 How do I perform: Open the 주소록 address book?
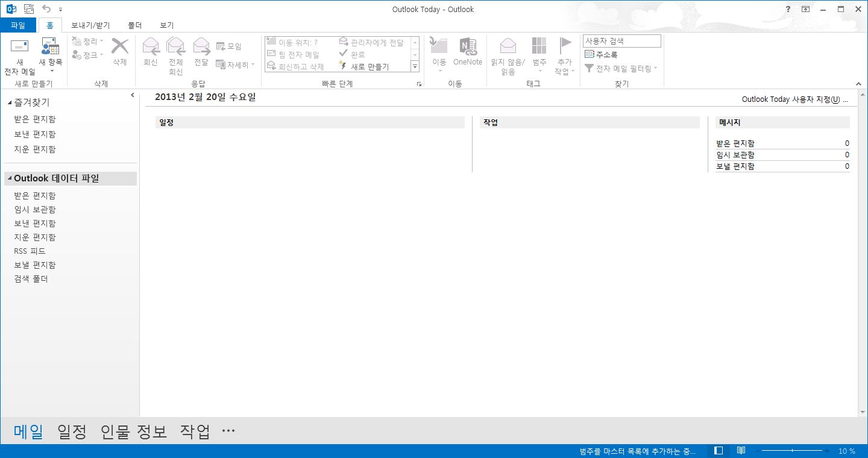pos(601,54)
